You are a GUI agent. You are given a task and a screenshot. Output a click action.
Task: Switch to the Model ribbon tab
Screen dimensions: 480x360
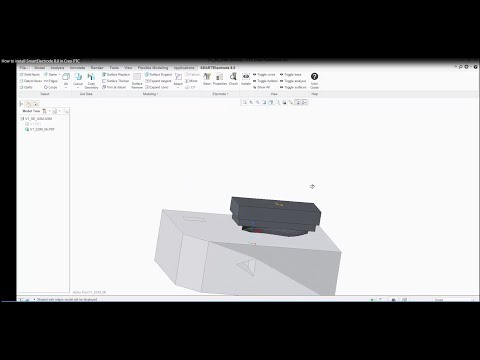[40, 68]
